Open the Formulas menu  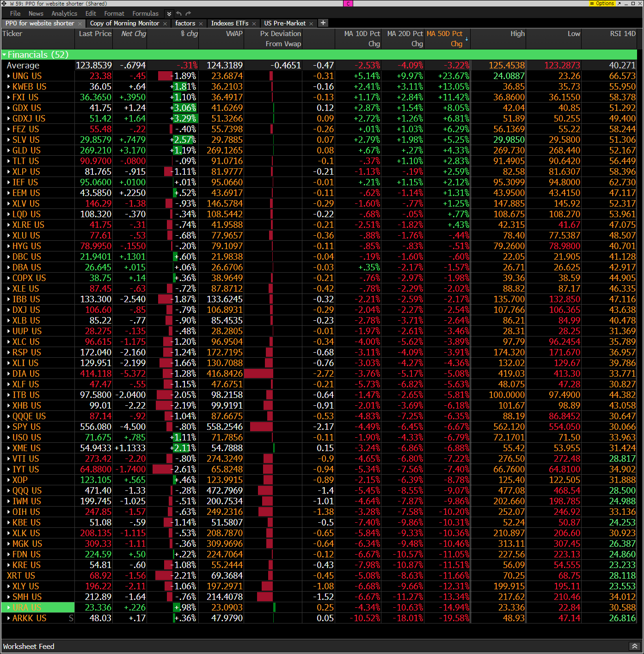pyautogui.click(x=145, y=13)
